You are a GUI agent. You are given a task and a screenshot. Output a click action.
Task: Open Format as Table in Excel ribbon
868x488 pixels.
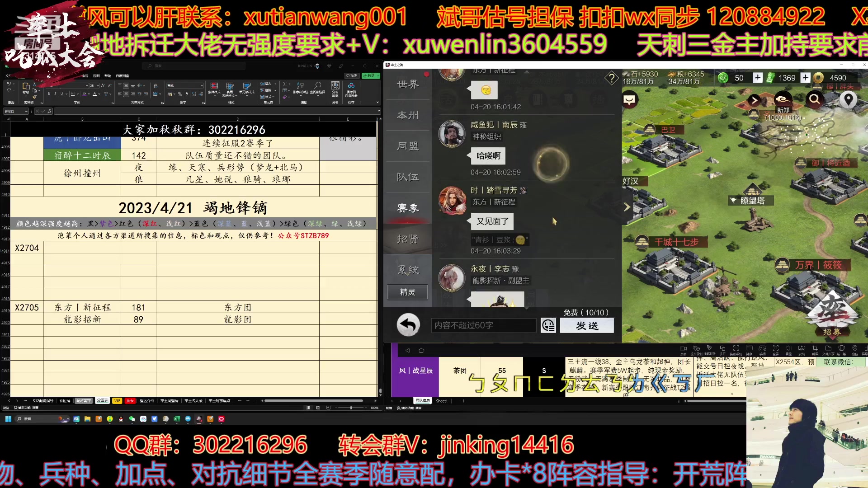coord(230,89)
